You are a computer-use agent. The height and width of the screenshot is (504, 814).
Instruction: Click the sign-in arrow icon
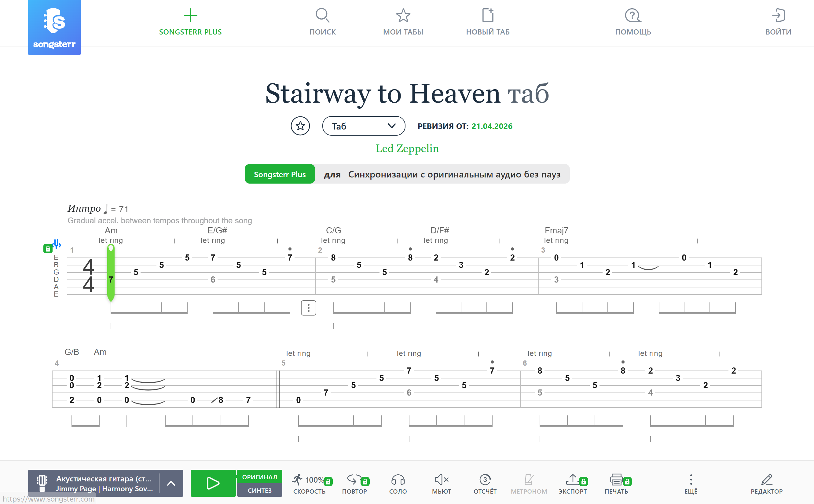(778, 15)
